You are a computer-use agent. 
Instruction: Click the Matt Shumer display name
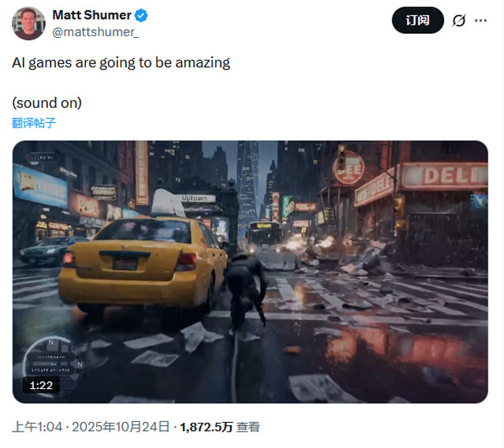91,15
